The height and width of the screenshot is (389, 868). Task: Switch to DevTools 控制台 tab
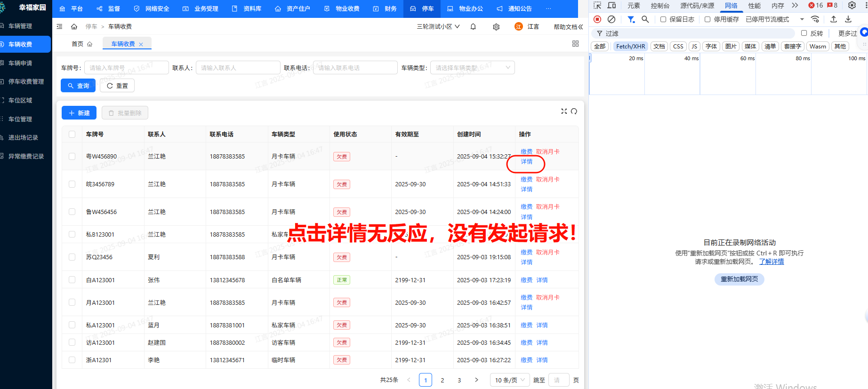660,6
